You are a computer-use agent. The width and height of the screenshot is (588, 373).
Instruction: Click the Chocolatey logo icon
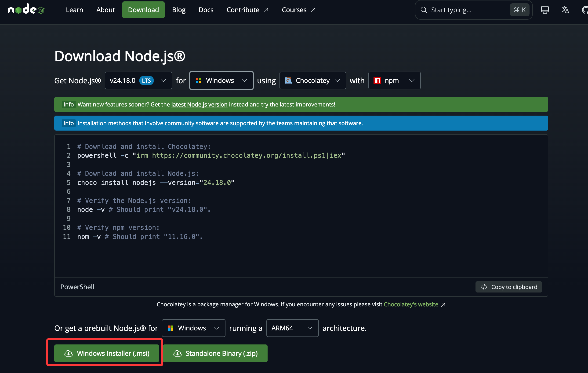coord(288,80)
